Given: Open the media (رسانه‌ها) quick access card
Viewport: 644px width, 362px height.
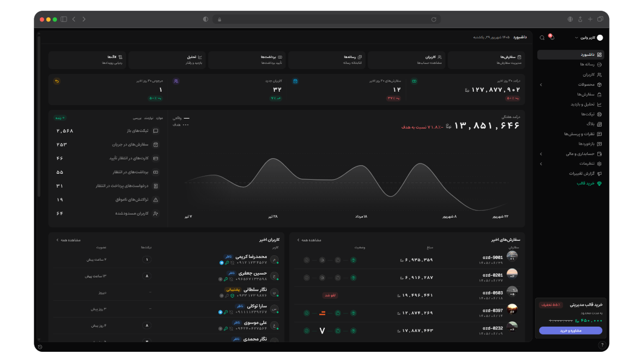Looking at the screenshot, I should pyautogui.click(x=327, y=60).
